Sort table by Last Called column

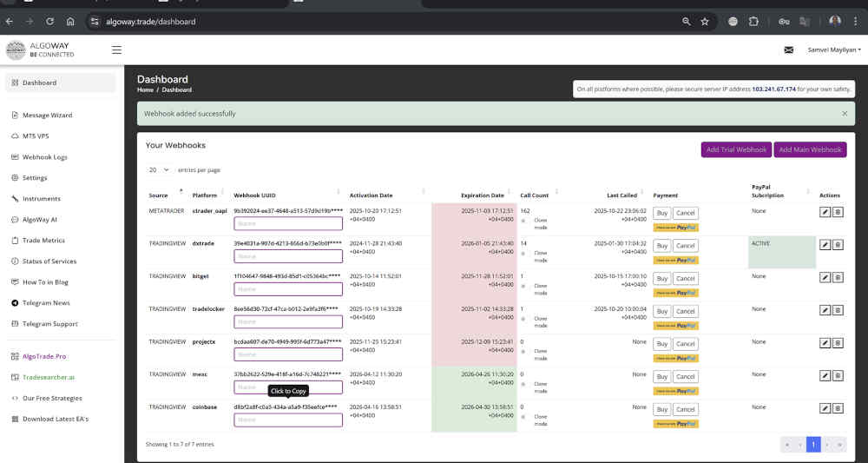coord(621,195)
